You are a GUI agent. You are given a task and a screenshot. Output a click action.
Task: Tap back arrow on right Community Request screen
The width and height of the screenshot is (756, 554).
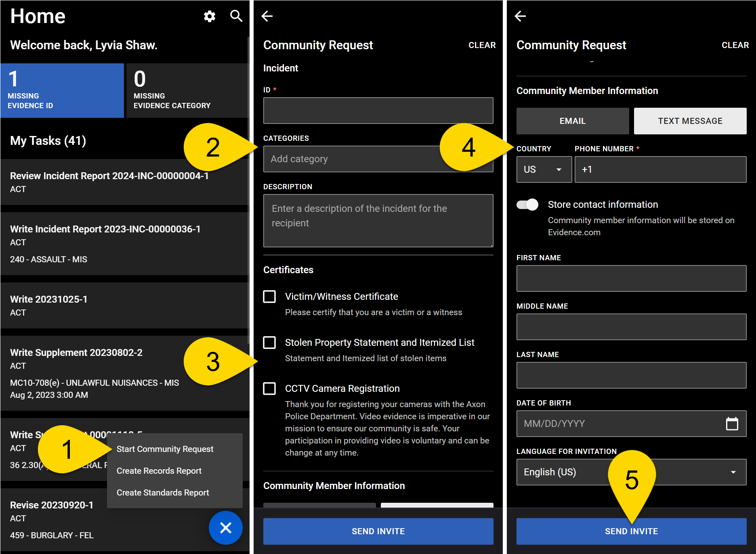(x=520, y=17)
